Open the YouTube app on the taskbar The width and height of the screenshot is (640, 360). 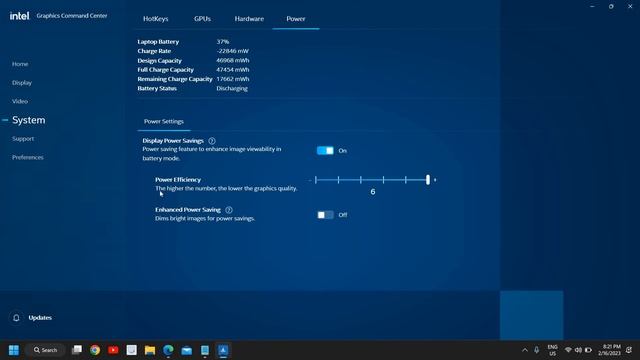coord(113,350)
